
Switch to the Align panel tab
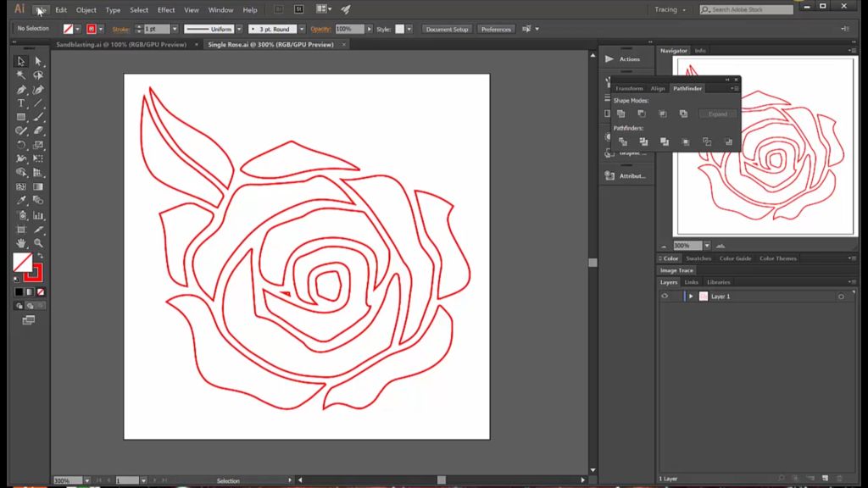657,87
